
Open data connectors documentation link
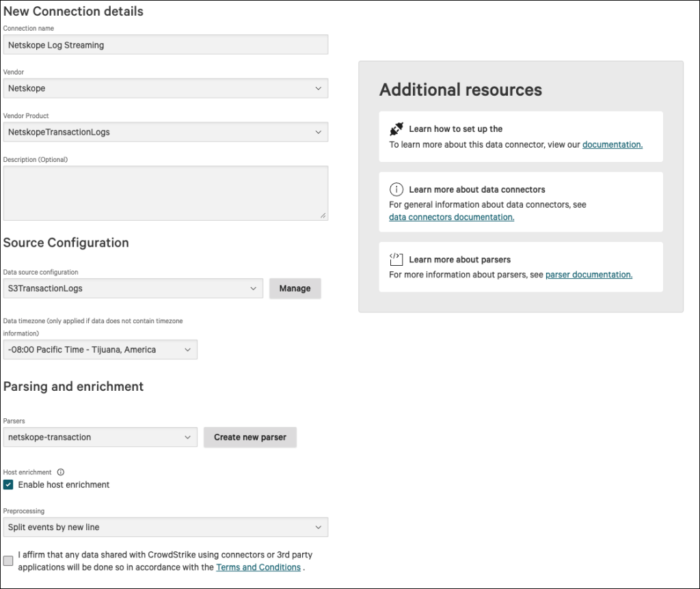451,217
